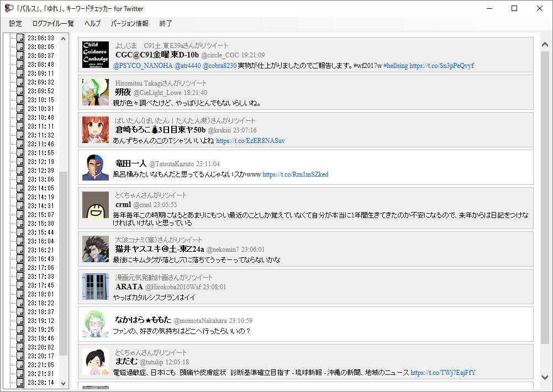Open the ログファイル一覧 menu
The image size is (553, 392).
pos(53,24)
